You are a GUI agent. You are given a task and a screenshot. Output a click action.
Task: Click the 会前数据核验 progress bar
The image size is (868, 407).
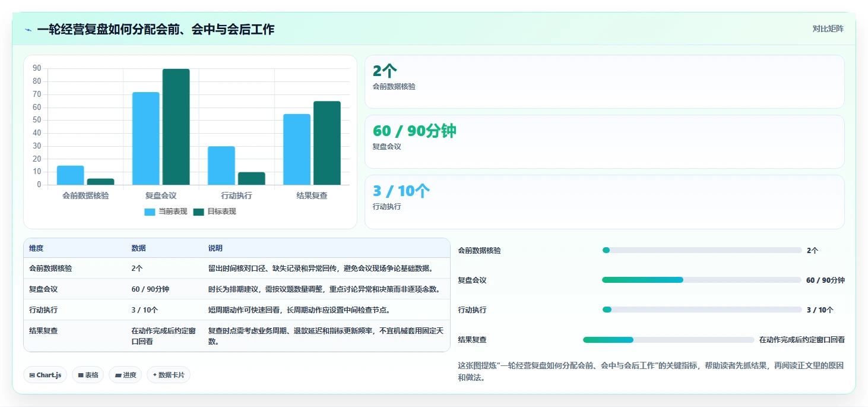coord(702,250)
